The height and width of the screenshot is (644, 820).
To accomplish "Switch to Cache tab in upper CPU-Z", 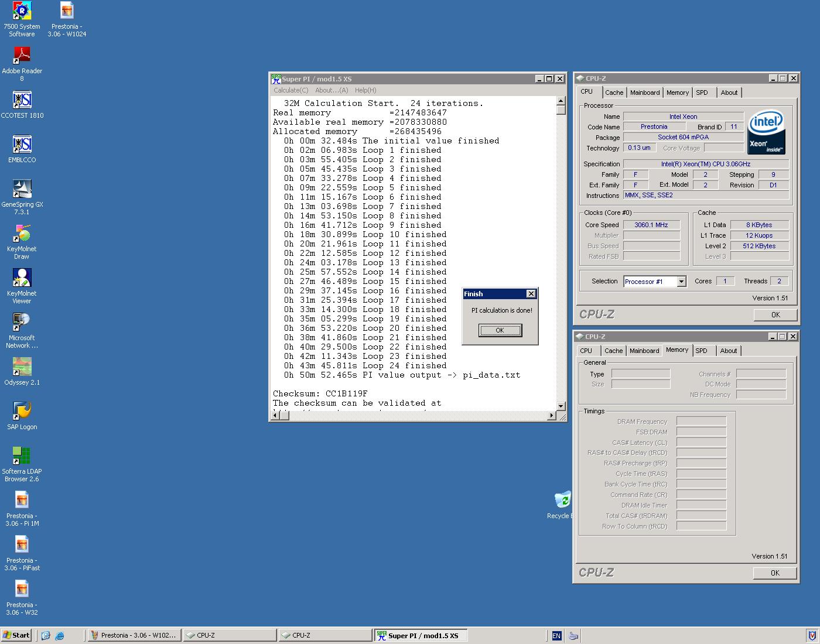I will pos(614,93).
